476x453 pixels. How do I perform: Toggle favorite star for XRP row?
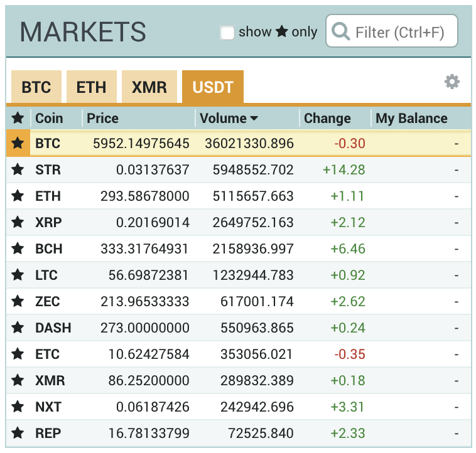[18, 222]
